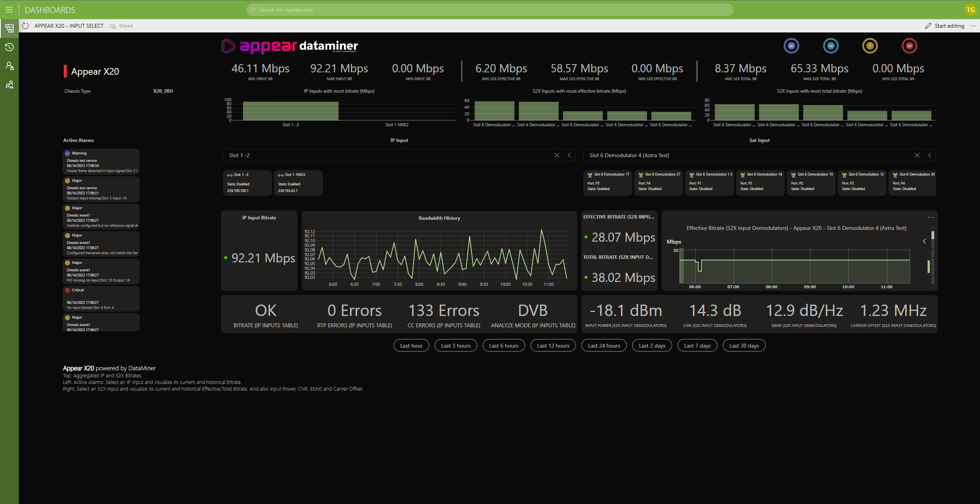Click the Slot 1 -2 bitrate bar
Image resolution: width=980 pixels, height=504 pixels.
coord(291,111)
